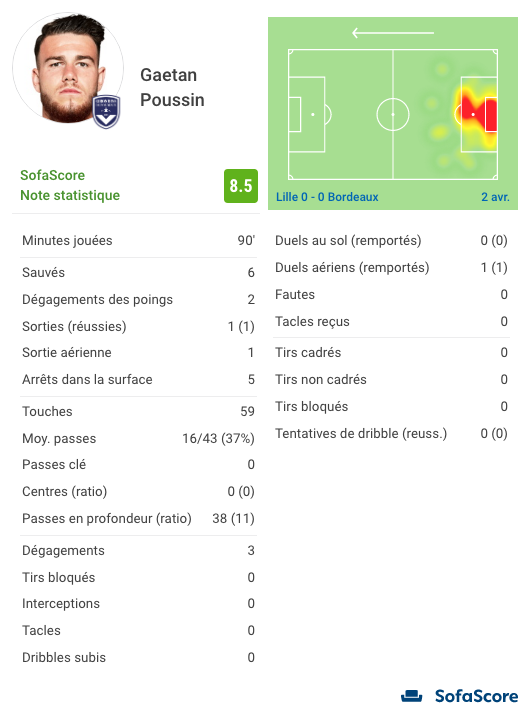
Task: Click the 8.5 rating badge
Action: (241, 186)
